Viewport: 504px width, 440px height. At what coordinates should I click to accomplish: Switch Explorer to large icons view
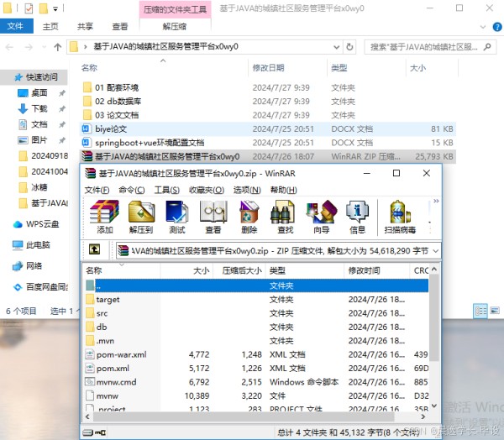(495, 311)
